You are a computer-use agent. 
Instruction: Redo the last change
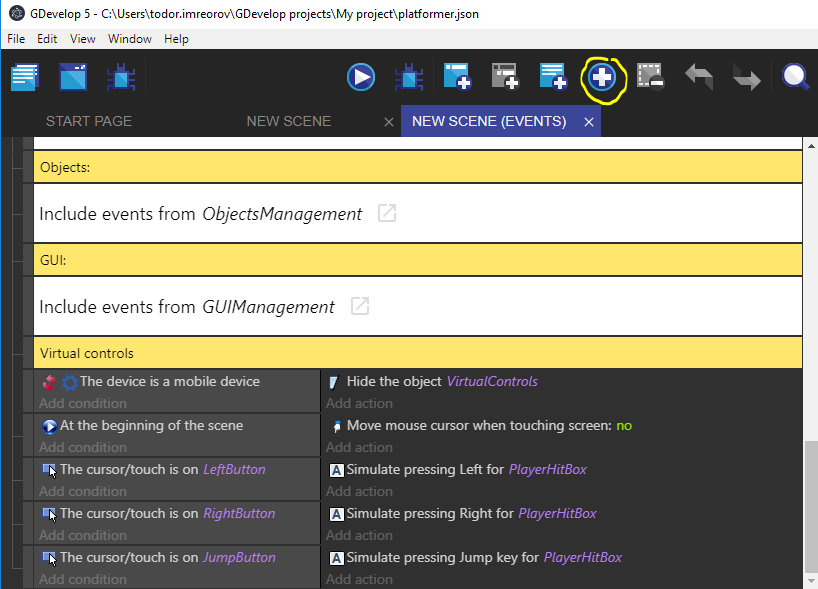coord(745,76)
